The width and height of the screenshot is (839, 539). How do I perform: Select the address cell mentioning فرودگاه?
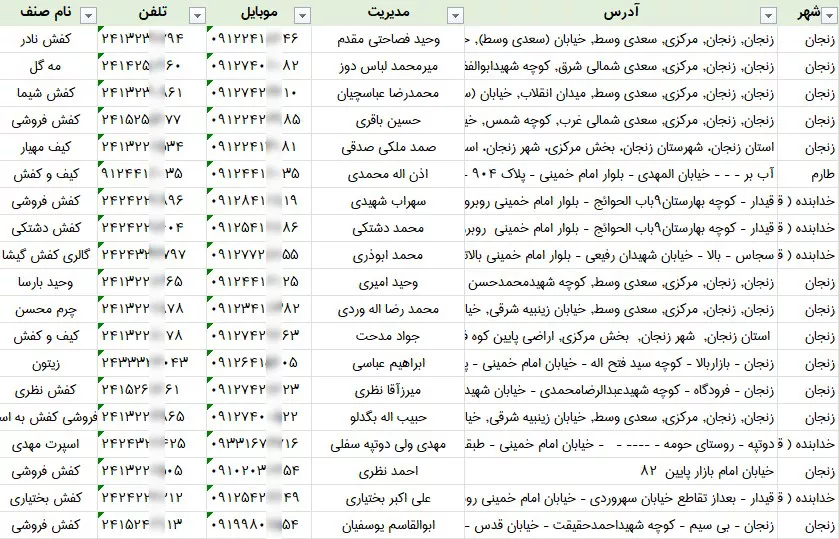click(x=621, y=390)
